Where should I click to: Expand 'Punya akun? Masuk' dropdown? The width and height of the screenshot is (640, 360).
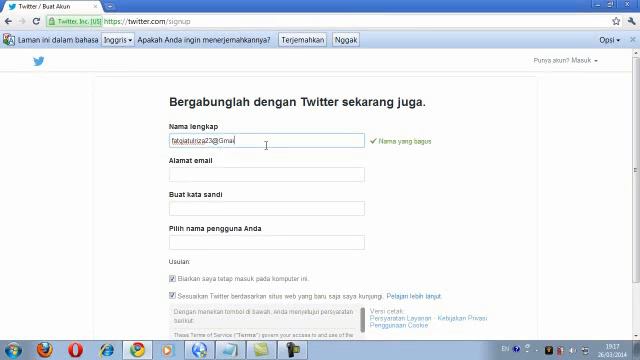pos(566,60)
